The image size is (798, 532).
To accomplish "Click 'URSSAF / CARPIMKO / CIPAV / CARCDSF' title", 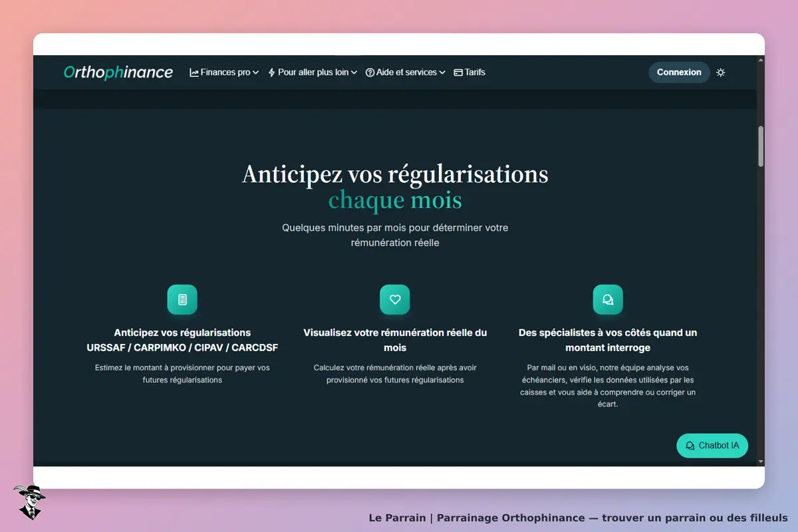I will coord(182,348).
